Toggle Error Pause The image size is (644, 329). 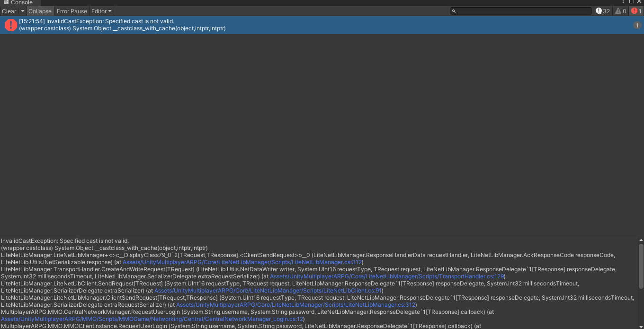click(x=72, y=11)
